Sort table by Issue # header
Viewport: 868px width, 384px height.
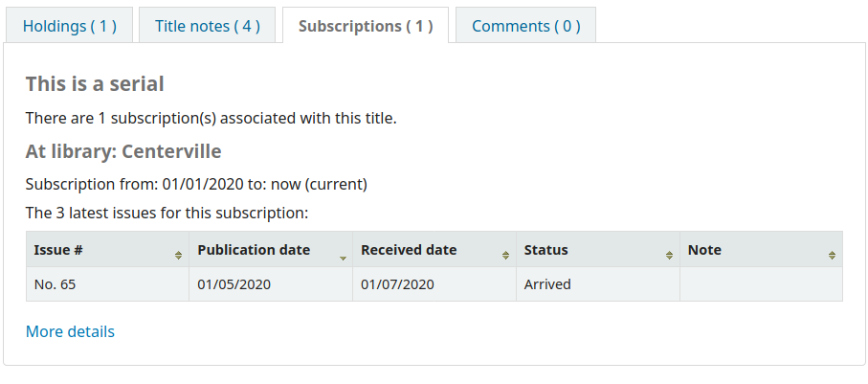coord(58,250)
